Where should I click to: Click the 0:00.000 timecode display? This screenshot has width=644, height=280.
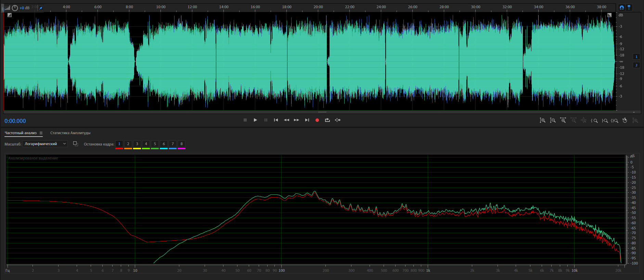click(x=15, y=121)
